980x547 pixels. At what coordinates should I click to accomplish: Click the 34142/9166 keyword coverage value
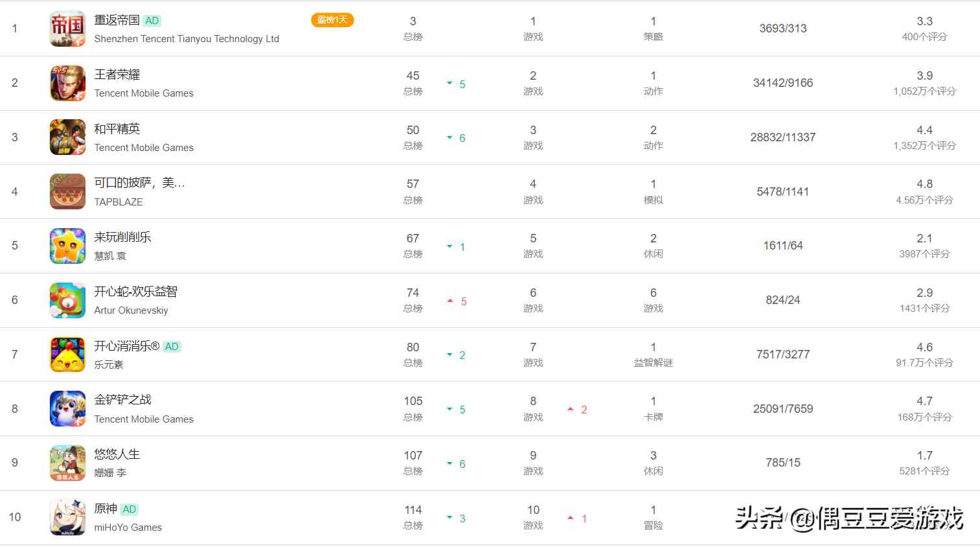tap(783, 83)
